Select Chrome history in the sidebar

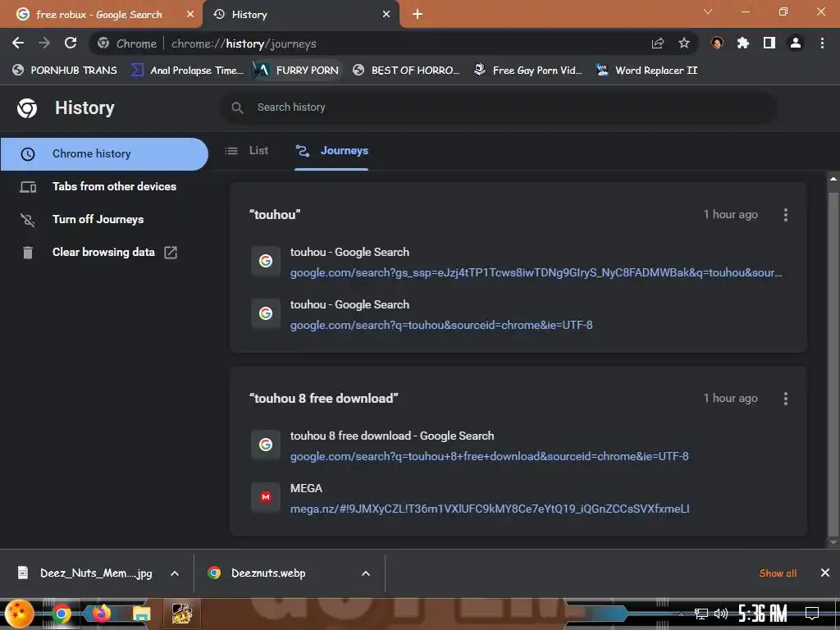pos(104,154)
